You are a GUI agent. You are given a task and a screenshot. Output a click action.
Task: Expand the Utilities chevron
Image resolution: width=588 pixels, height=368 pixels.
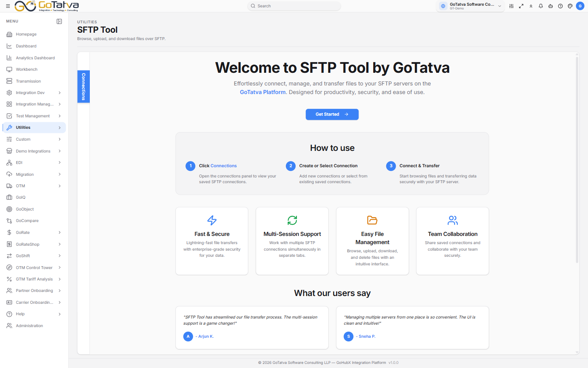pyautogui.click(x=60, y=128)
